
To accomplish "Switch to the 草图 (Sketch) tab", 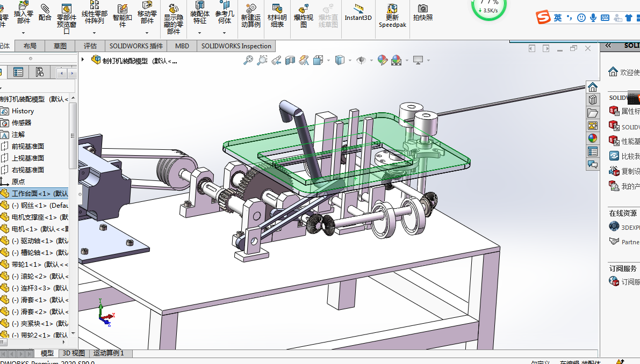I will point(60,46).
